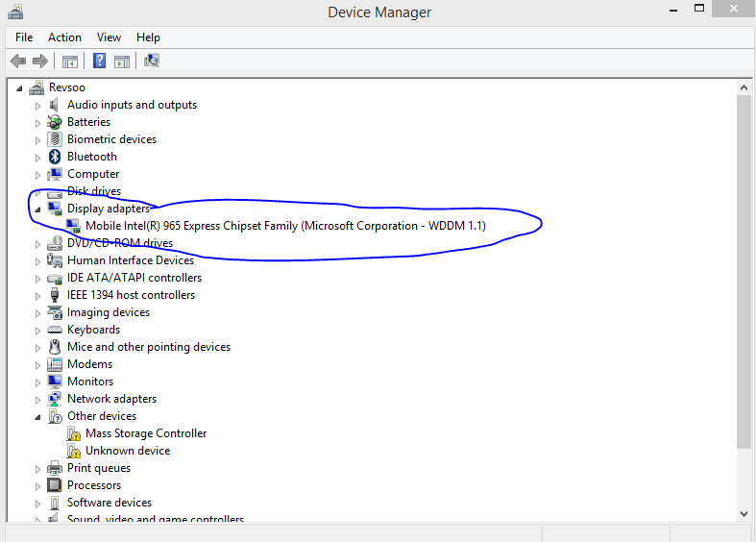
Task: Click the scrollbar down arrow
Action: pyautogui.click(x=744, y=514)
